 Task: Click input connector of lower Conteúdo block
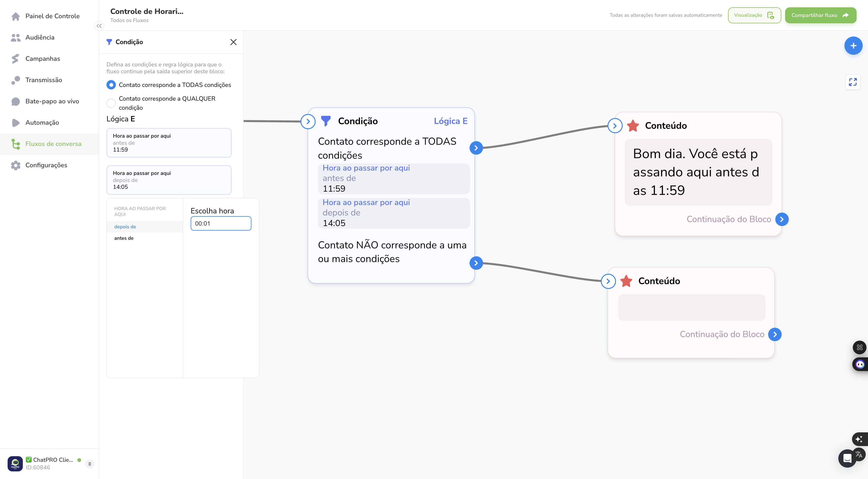(608, 281)
